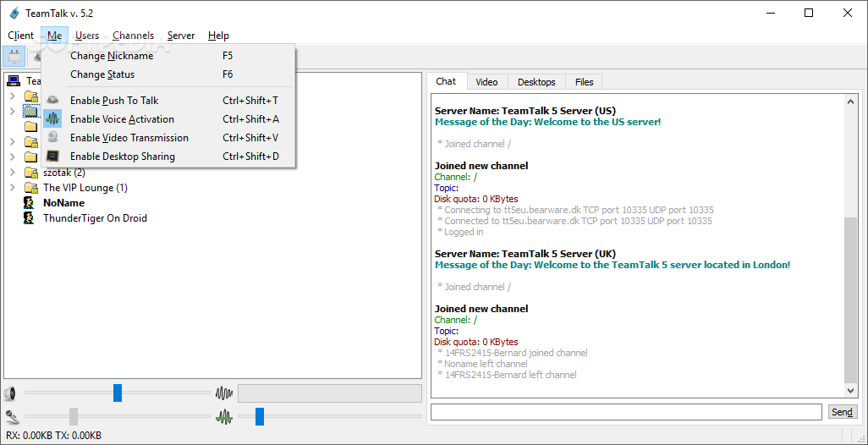Click the server root computer icon
Image resolution: width=868 pixels, height=445 pixels.
click(14, 81)
